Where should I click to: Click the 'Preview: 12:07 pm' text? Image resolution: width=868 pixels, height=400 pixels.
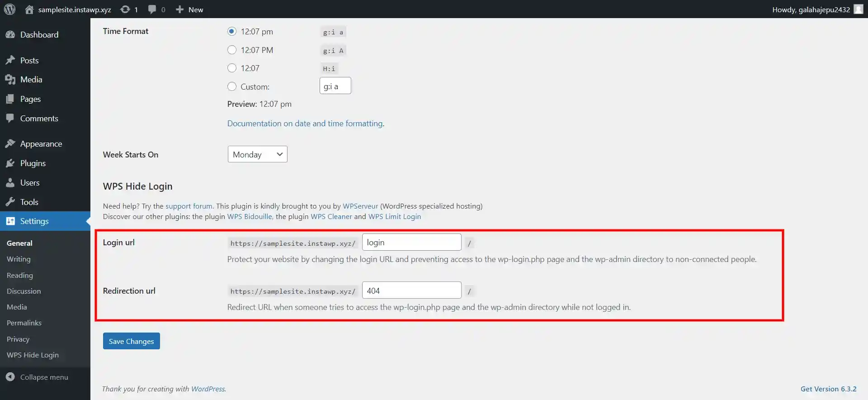[259, 104]
